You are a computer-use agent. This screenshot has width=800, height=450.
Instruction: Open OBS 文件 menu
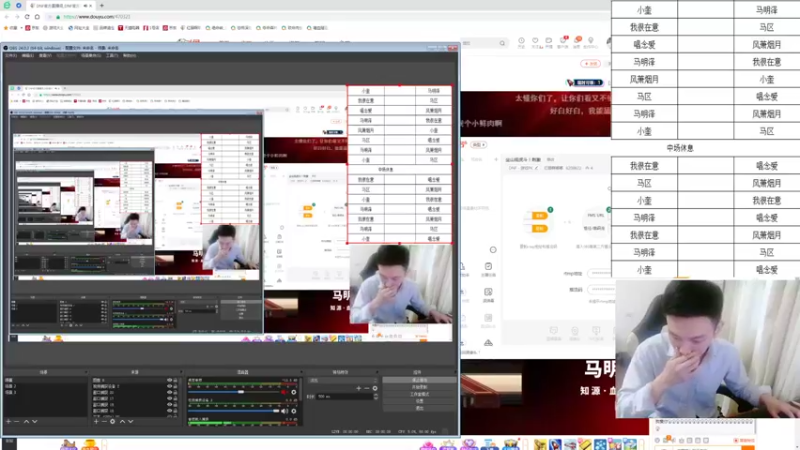click(11, 55)
